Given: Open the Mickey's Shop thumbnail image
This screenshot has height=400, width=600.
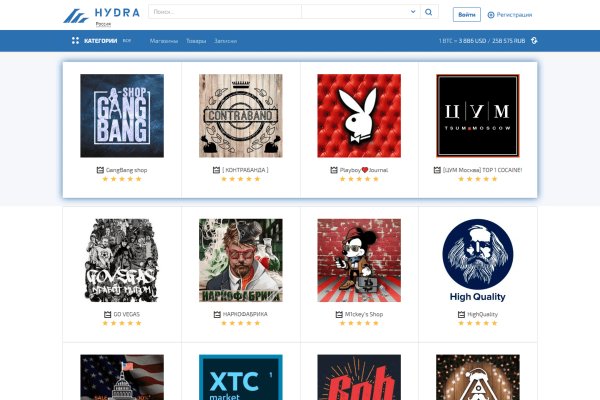Looking at the screenshot, I should click(x=358, y=260).
